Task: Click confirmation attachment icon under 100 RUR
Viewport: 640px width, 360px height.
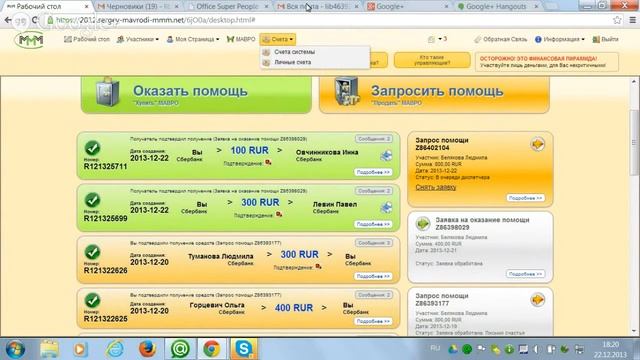Action: pos(268,163)
